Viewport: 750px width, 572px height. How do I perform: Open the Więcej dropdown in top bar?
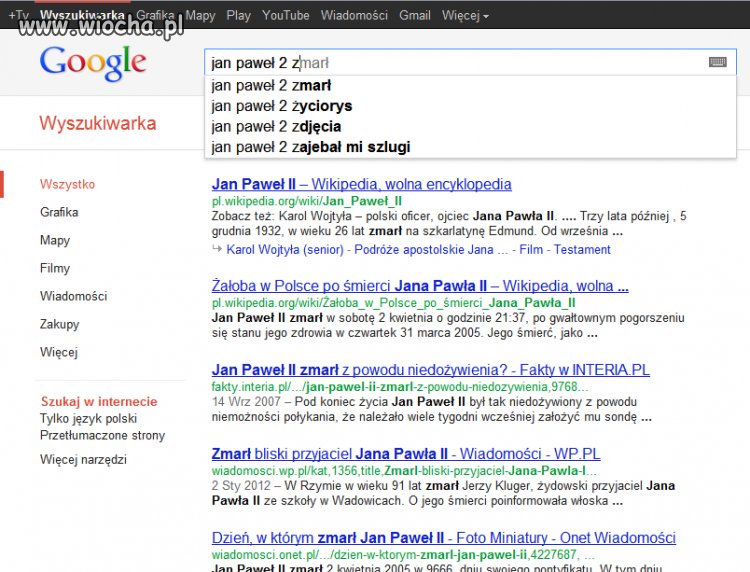[465, 16]
